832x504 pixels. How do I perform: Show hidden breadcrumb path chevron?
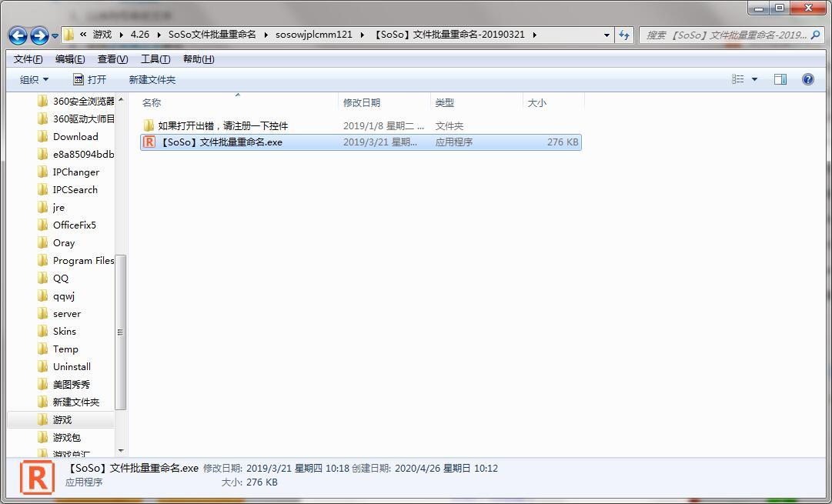(83, 35)
